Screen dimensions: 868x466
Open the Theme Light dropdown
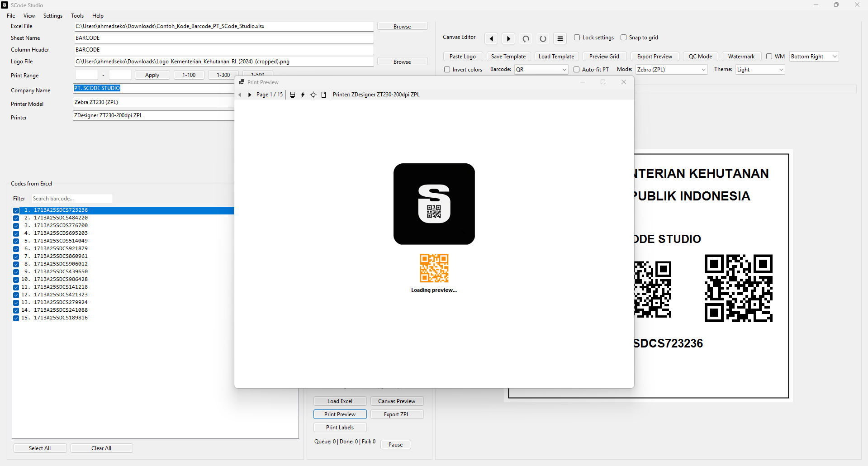pyautogui.click(x=760, y=70)
